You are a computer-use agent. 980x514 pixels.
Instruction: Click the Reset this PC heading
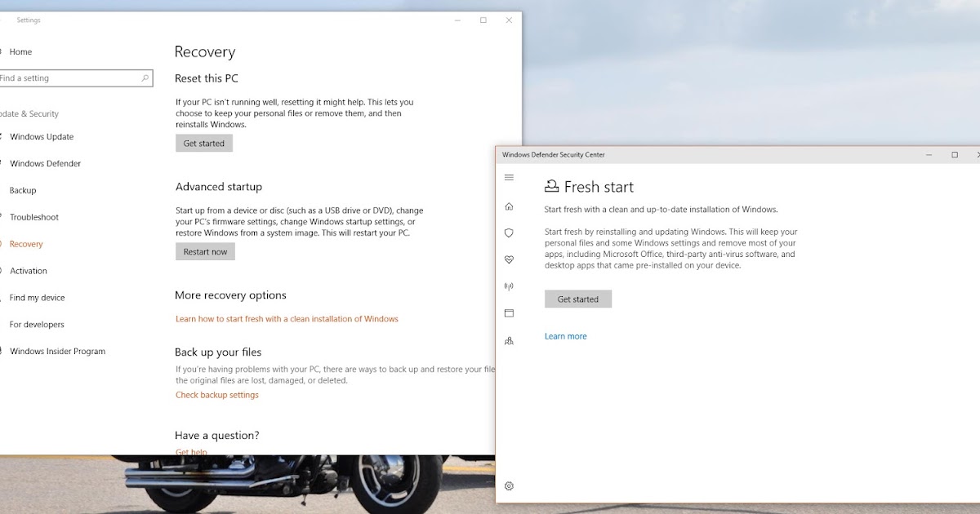point(207,79)
